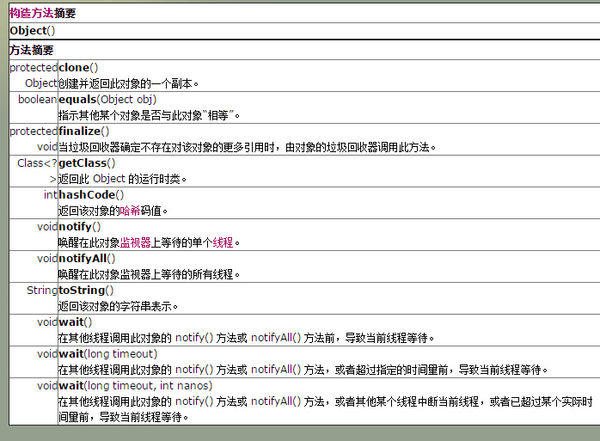Click the description 唤醒在此对象监视器上等待的所有线程
Screen dimensions: 600x441
point(149,274)
